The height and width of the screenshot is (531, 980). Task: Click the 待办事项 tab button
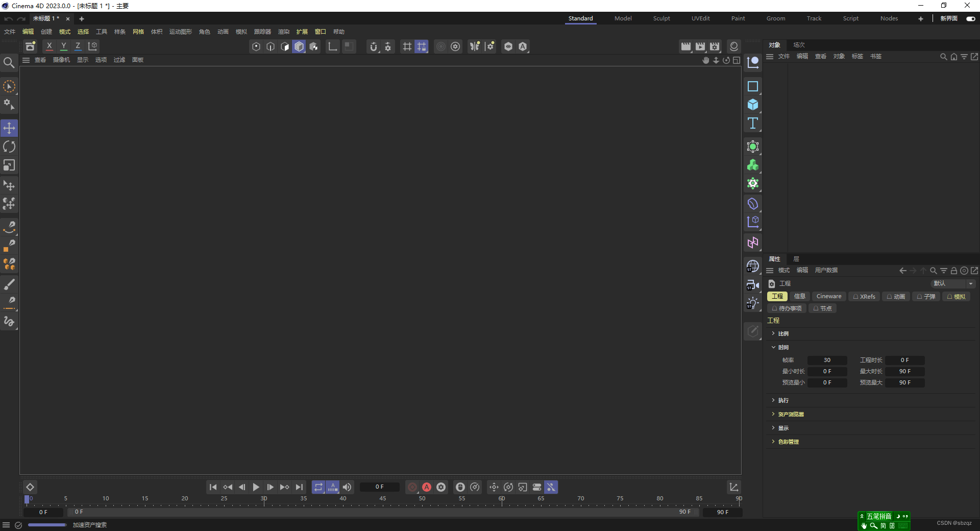(787, 308)
